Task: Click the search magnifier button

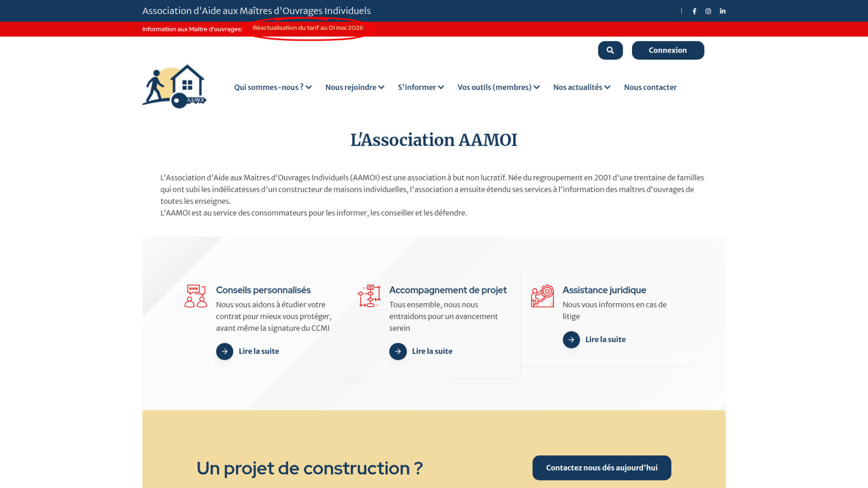Action: coord(610,50)
